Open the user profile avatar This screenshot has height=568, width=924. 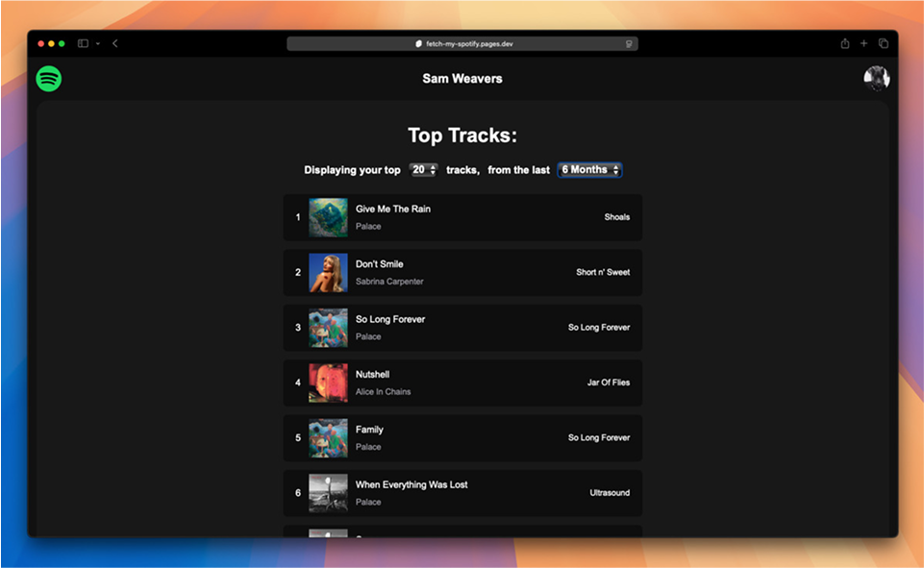(x=876, y=79)
